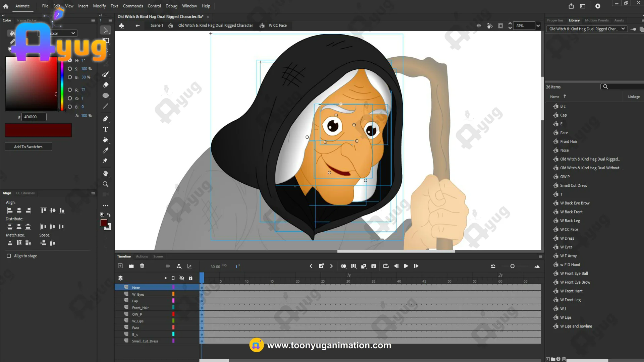644x362 pixels.
Task: Switch to the Properties tab
Action: pyautogui.click(x=555, y=20)
